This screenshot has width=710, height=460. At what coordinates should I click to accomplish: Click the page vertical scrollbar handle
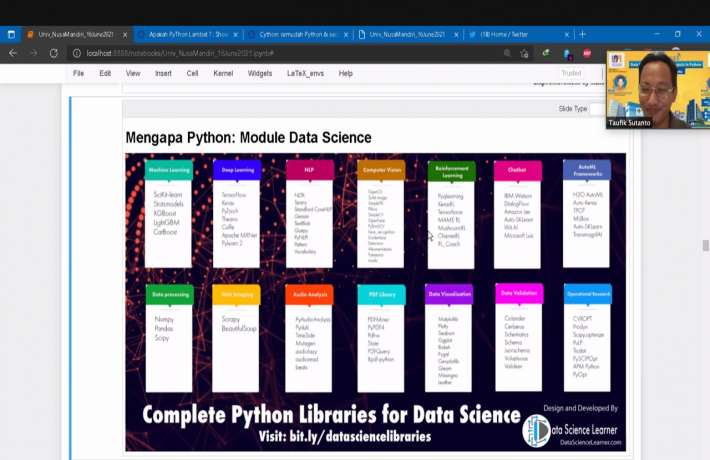pos(705,245)
